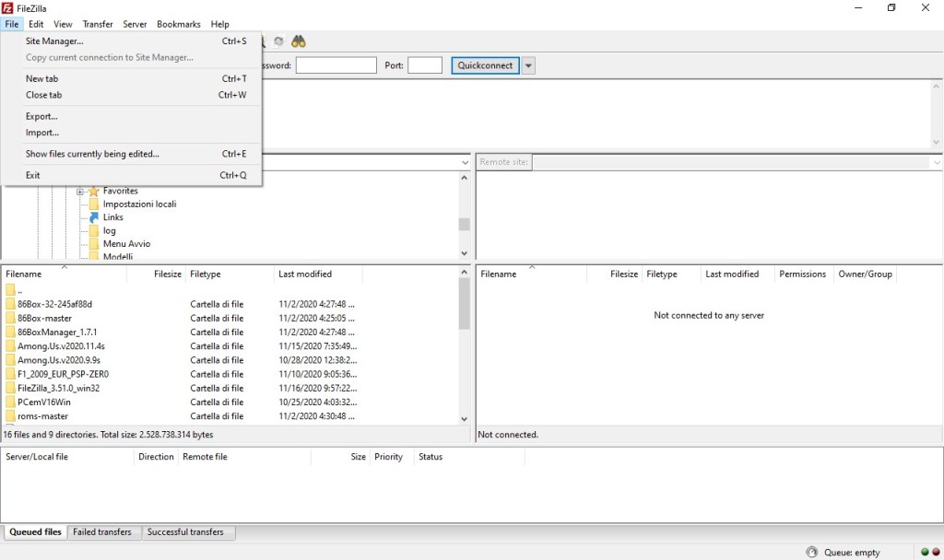Image resolution: width=944 pixels, height=560 pixels.
Task: Click the binoculars search remote files icon
Action: (x=299, y=41)
